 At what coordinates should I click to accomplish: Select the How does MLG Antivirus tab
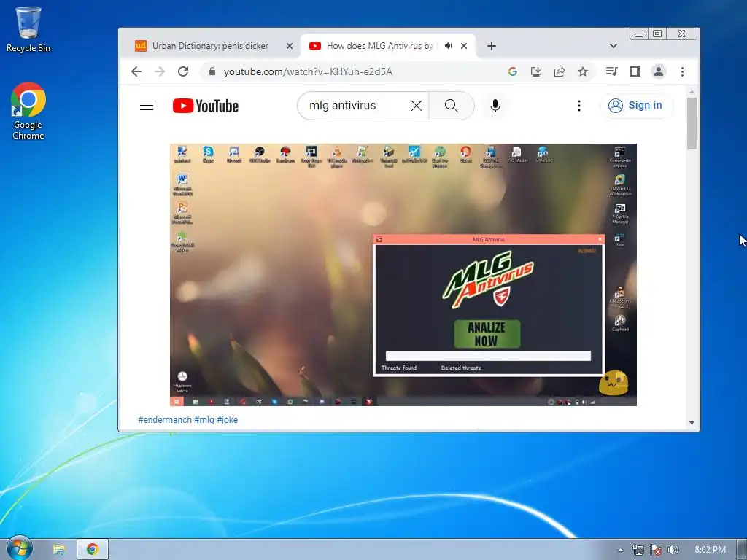coord(379,46)
